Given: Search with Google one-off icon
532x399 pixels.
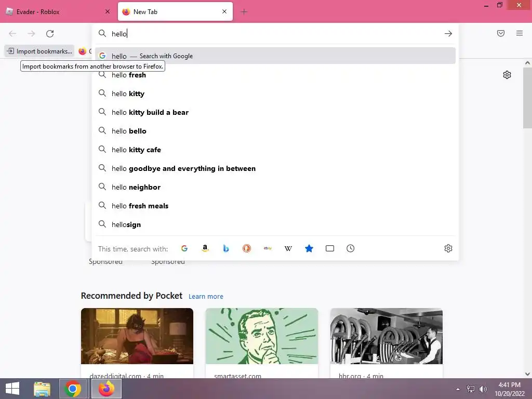Looking at the screenshot, I should [x=184, y=248].
